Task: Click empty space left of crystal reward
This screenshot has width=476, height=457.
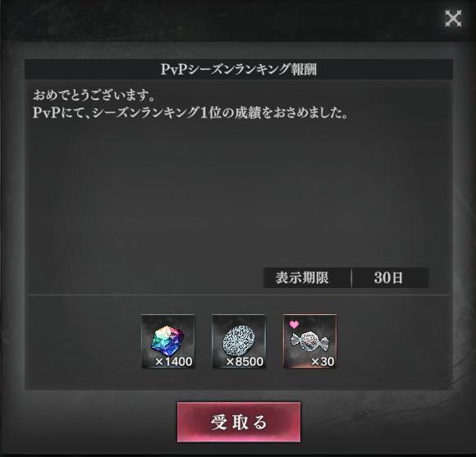Action: click(x=84, y=341)
